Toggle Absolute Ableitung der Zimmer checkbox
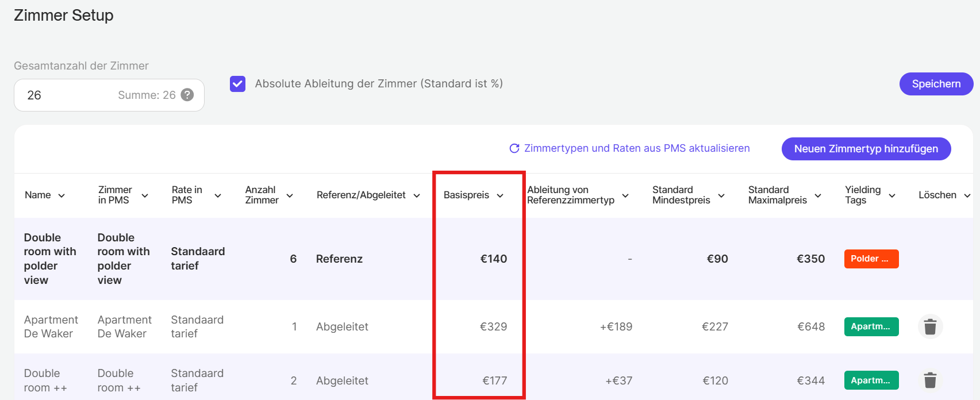This screenshot has height=400, width=980. (x=238, y=84)
